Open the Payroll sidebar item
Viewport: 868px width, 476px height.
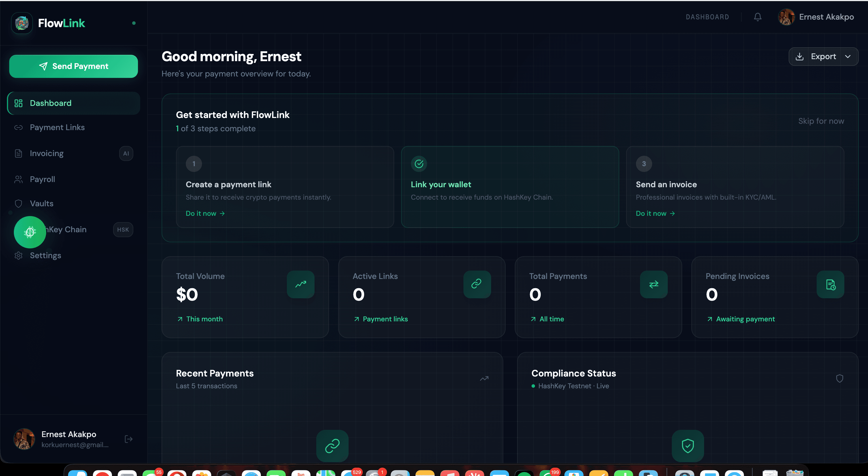[74, 179]
